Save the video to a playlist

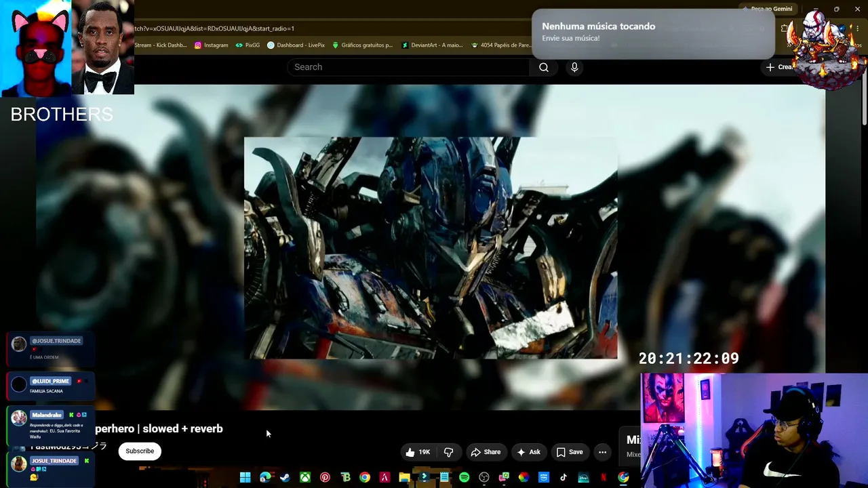pos(570,452)
